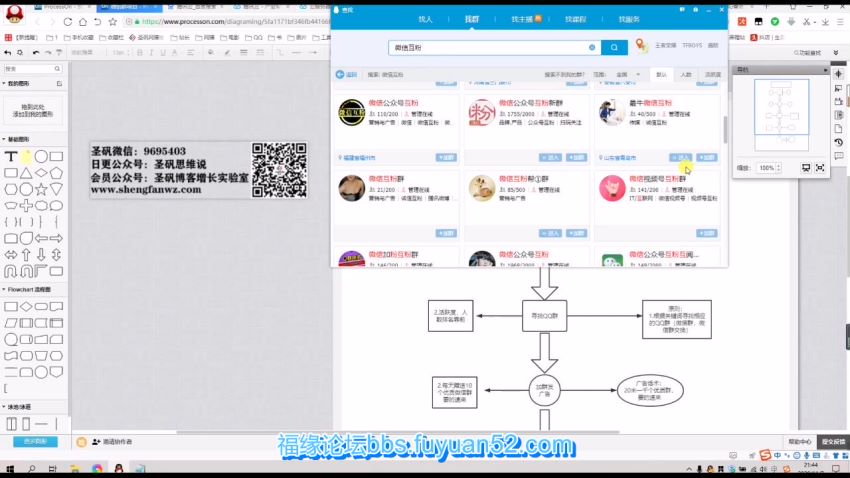The width and height of the screenshot is (850, 478).
Task: Toggle italic text formatting
Action: (151, 53)
